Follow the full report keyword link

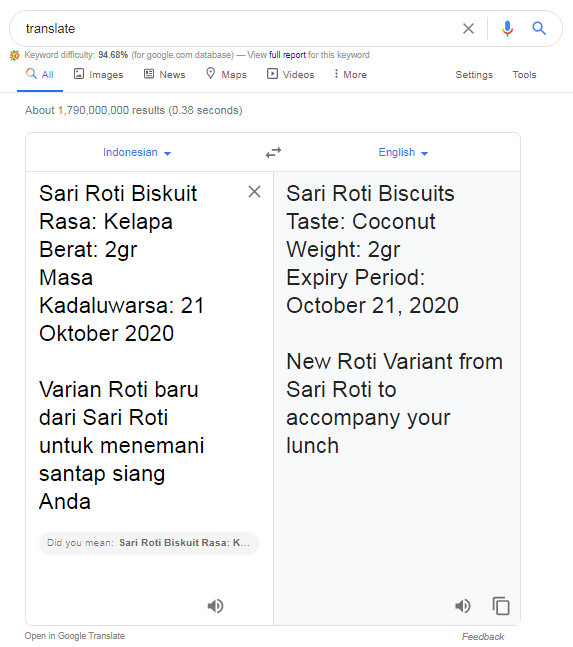pyautogui.click(x=287, y=55)
